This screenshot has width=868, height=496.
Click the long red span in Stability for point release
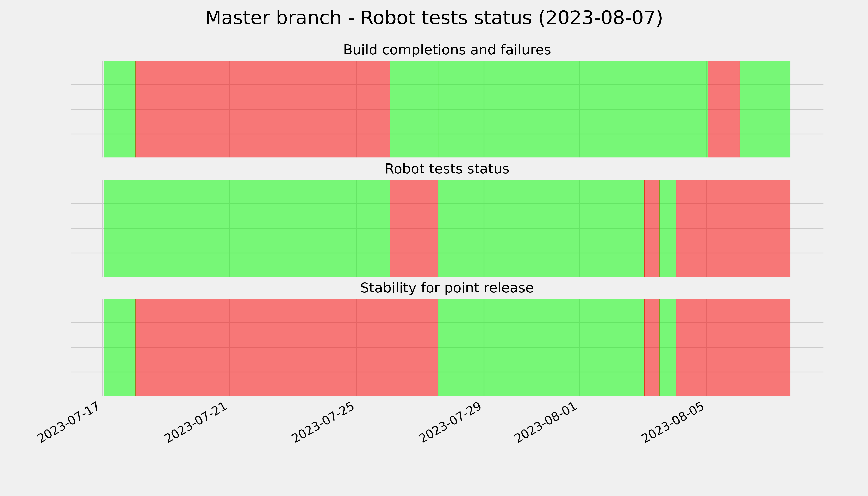click(287, 347)
